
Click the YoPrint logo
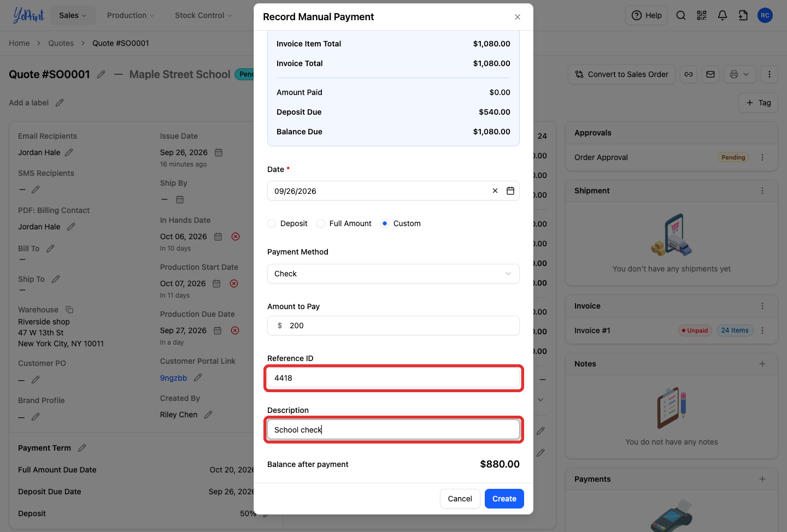point(28,15)
